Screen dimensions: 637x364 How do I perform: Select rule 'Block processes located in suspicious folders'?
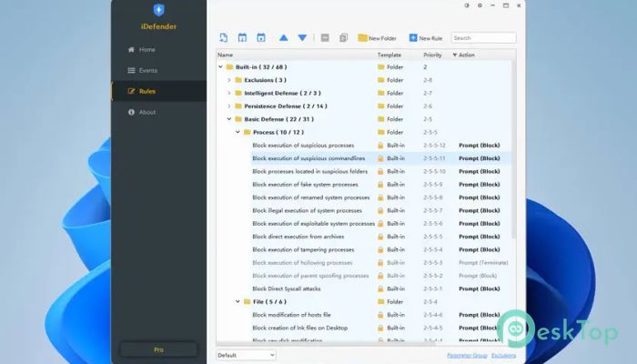[310, 171]
